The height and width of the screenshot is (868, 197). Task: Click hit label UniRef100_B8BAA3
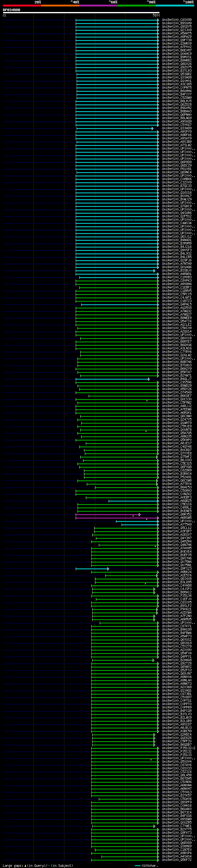point(176,111)
